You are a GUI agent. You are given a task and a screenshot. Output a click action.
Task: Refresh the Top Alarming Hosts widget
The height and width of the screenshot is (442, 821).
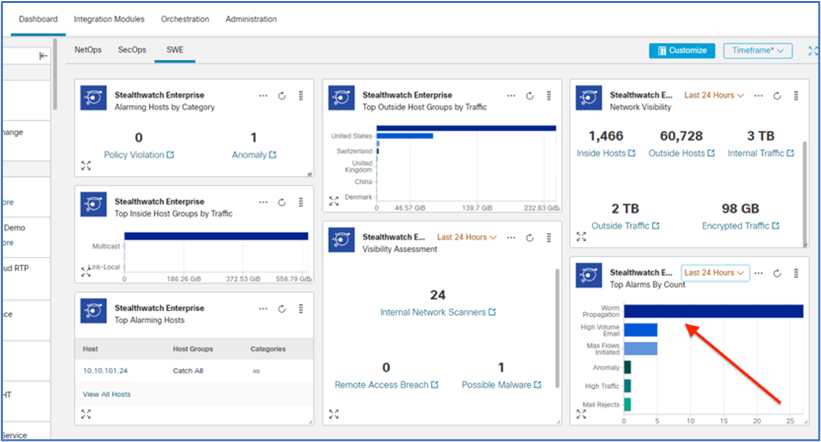pyautogui.click(x=282, y=309)
